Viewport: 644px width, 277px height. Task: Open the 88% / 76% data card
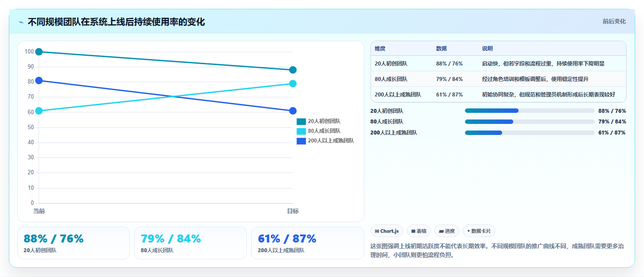click(x=74, y=243)
